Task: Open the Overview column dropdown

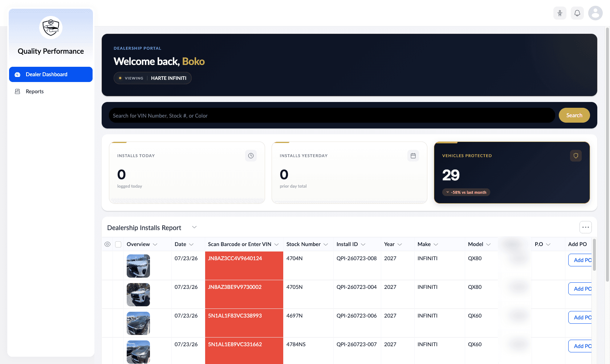Action: pos(155,244)
